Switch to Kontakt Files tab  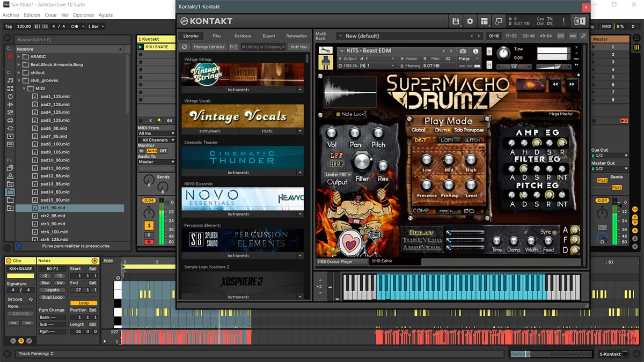pyautogui.click(x=217, y=36)
